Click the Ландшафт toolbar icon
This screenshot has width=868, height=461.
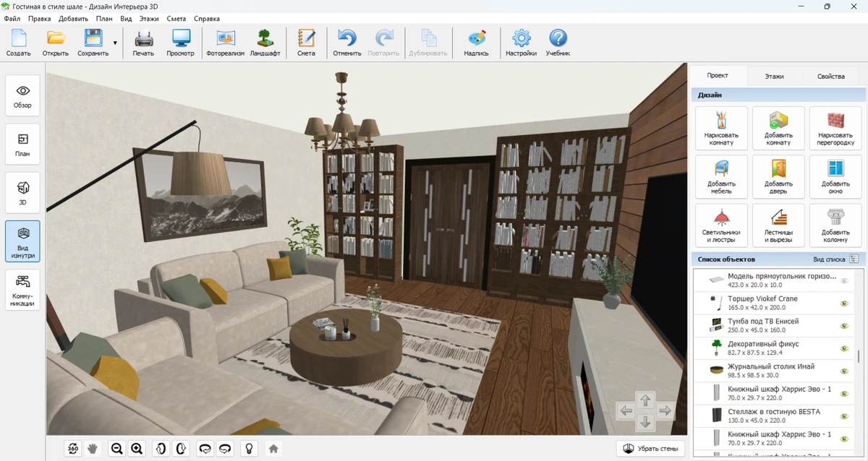coord(265,43)
